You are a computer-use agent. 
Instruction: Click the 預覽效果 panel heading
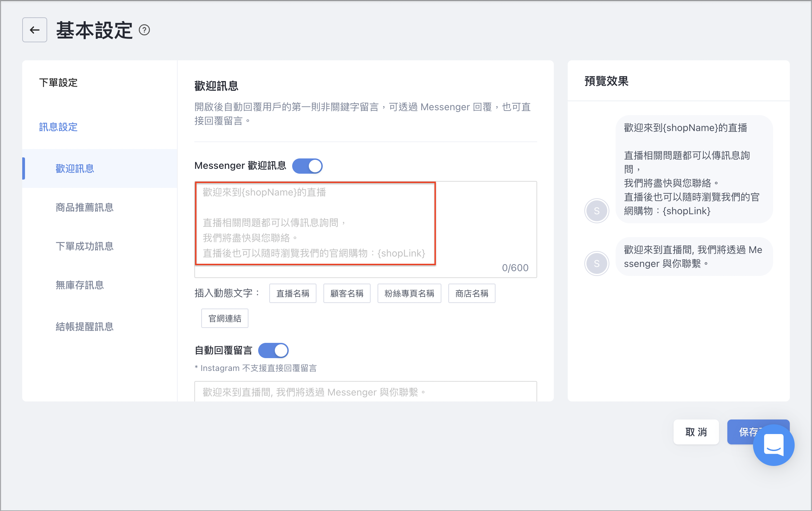(x=607, y=81)
